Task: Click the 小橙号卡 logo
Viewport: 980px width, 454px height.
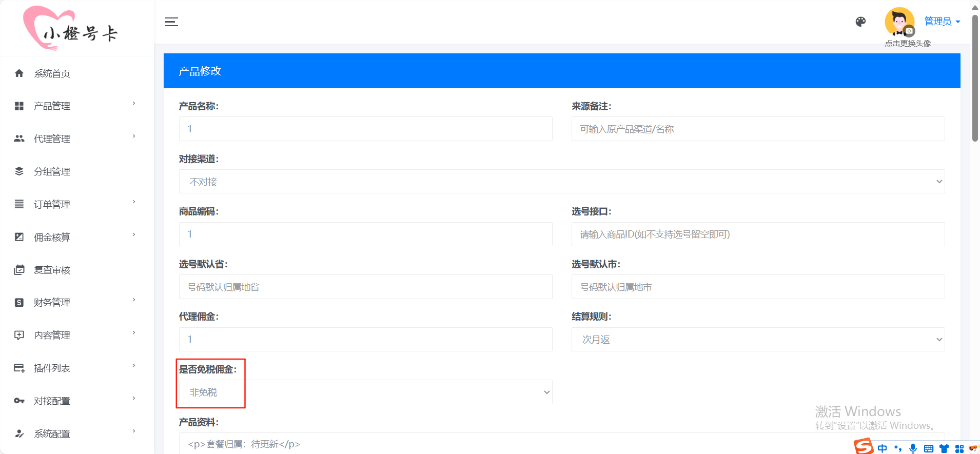Action: pyautogui.click(x=71, y=28)
